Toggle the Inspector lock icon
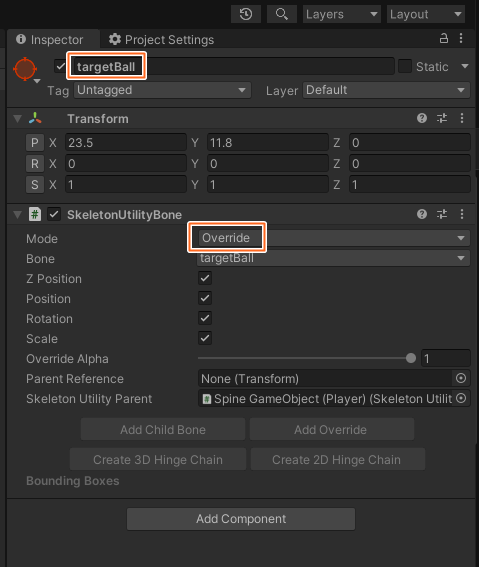The width and height of the screenshot is (479, 567). point(444,38)
